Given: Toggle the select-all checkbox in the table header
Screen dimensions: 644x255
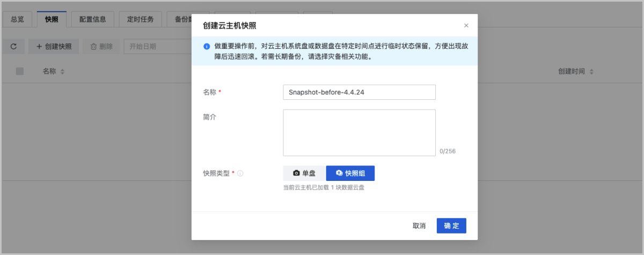Looking at the screenshot, I should coord(20,71).
